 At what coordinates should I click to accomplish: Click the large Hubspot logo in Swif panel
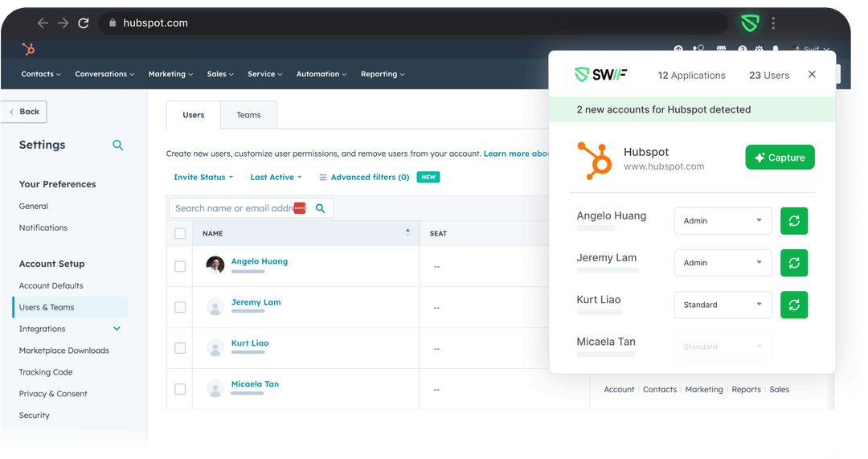[595, 161]
